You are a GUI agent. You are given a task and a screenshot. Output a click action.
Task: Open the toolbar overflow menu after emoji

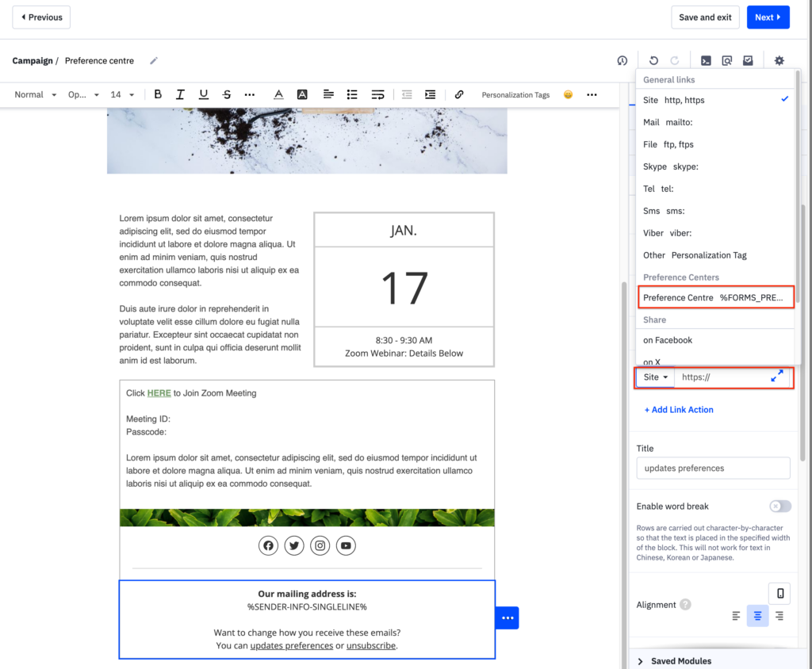coord(592,95)
